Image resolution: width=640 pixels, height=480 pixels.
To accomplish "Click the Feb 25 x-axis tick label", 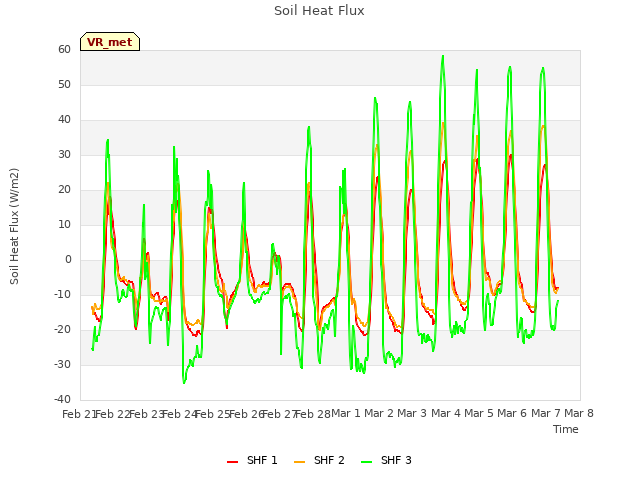I will click(212, 414).
